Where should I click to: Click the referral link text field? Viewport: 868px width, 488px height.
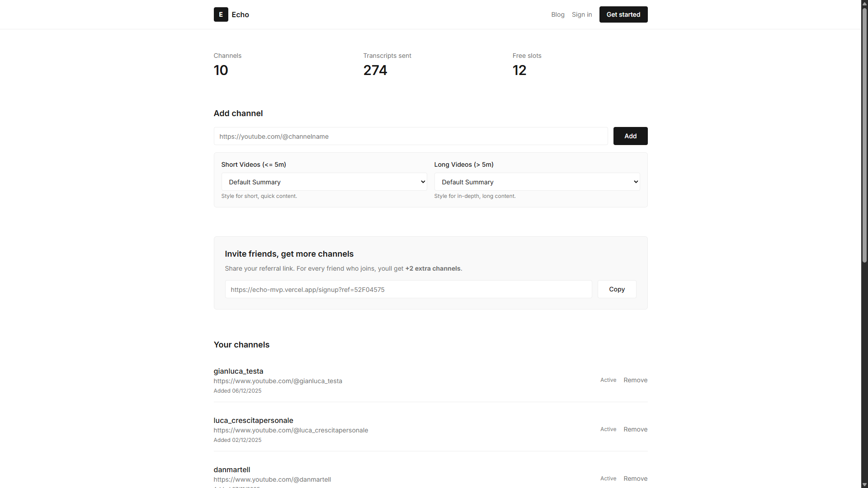pos(408,289)
